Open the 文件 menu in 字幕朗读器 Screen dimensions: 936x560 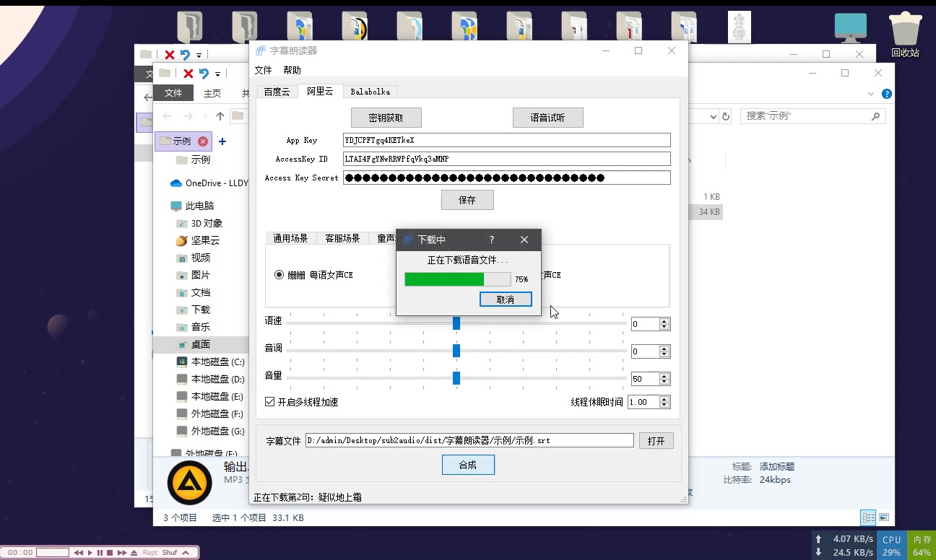(x=263, y=70)
